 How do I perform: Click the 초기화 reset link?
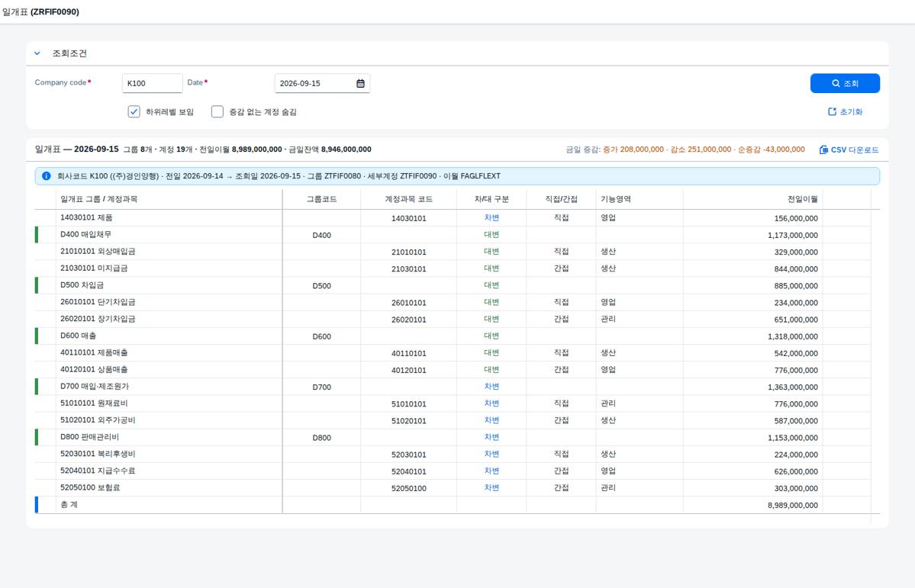(845, 111)
